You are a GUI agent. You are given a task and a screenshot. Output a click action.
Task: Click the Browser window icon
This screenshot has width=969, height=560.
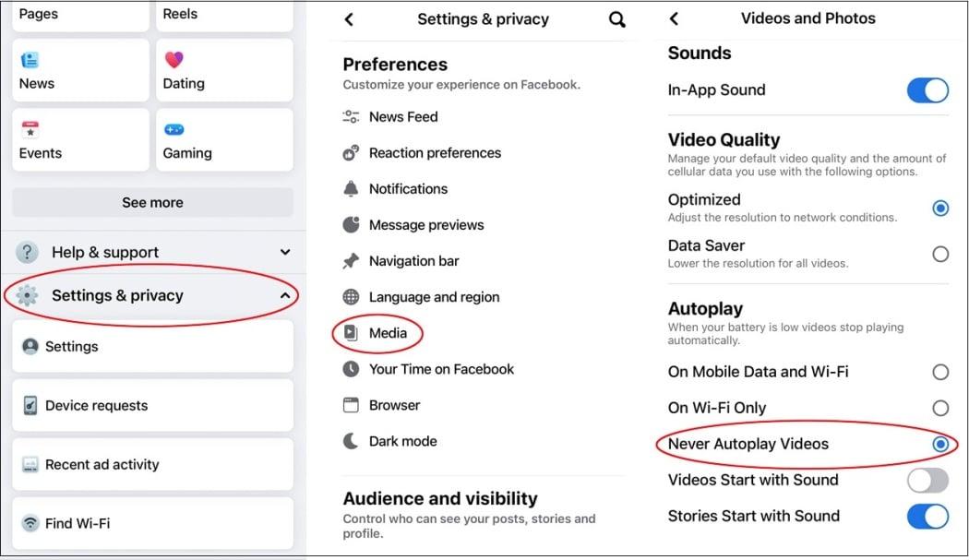coord(351,405)
